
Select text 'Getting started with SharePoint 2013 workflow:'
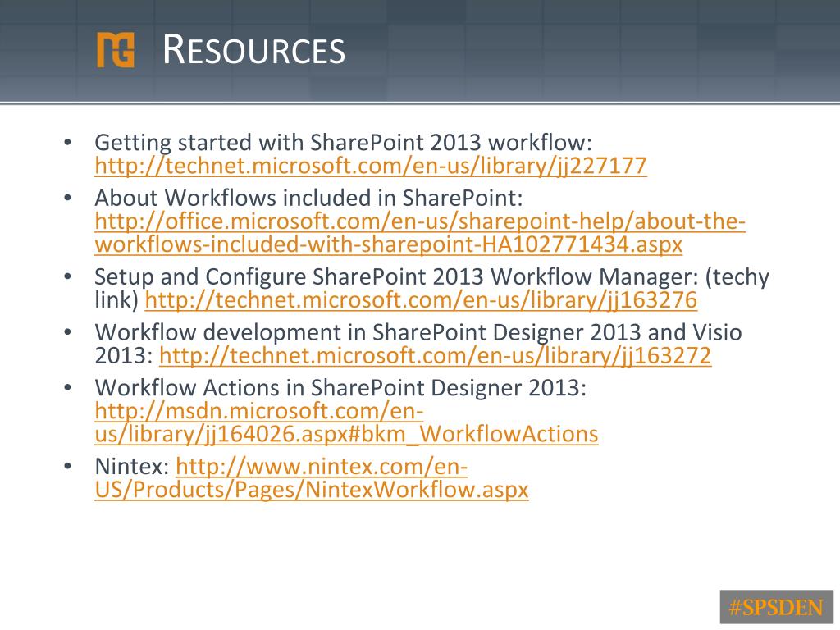point(344,143)
